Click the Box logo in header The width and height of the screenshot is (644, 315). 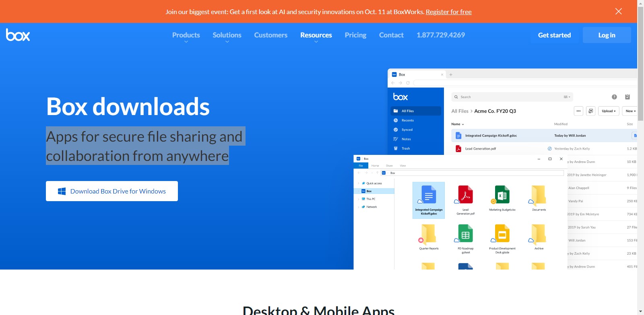(18, 35)
